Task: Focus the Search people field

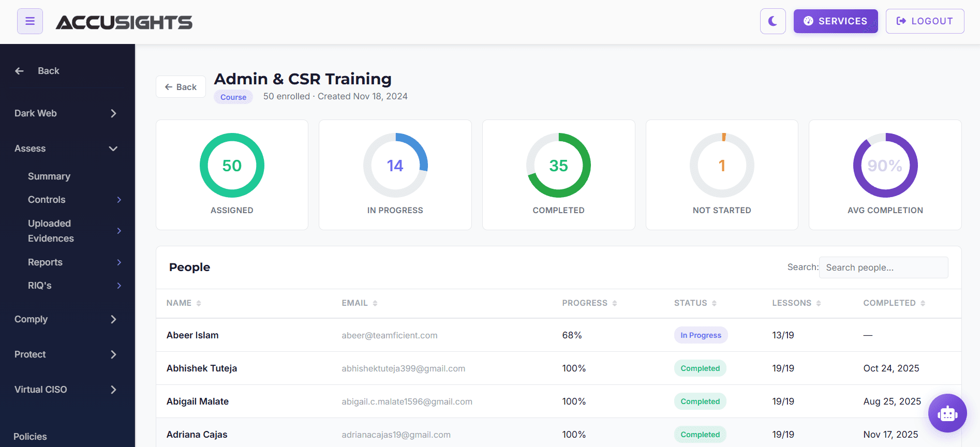Action: (883, 267)
